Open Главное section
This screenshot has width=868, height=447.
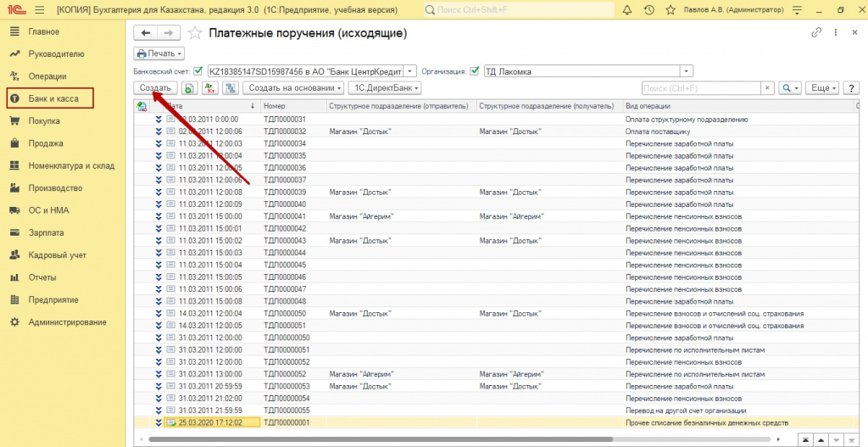pyautogui.click(x=44, y=31)
